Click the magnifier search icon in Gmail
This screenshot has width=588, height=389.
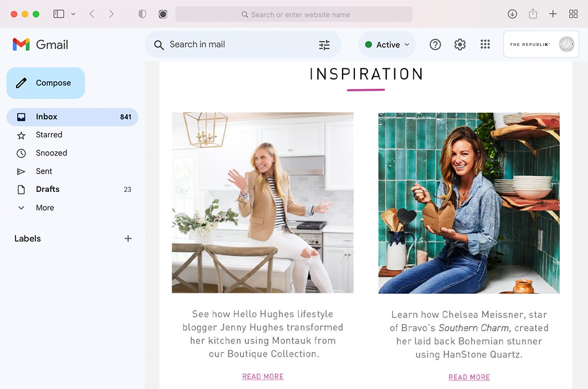pos(159,45)
